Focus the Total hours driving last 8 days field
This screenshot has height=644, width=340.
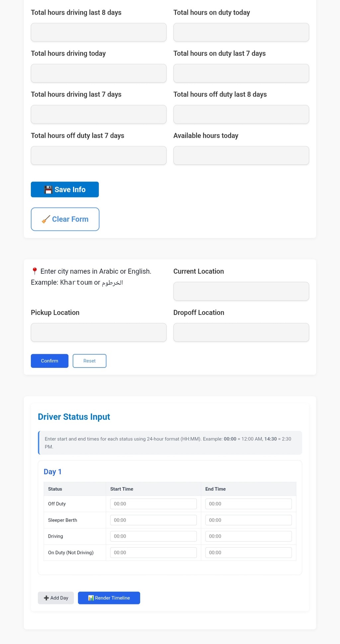99,32
